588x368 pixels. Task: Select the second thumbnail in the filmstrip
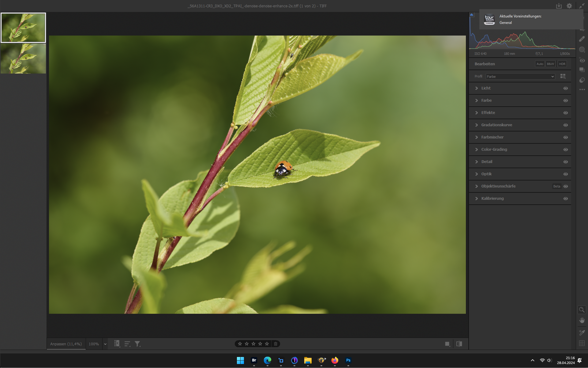(23, 58)
